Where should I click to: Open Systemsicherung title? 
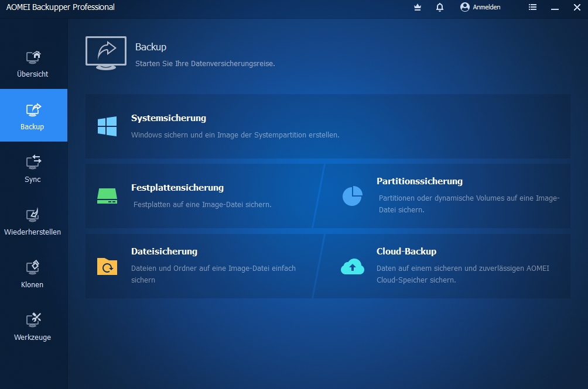click(x=169, y=118)
